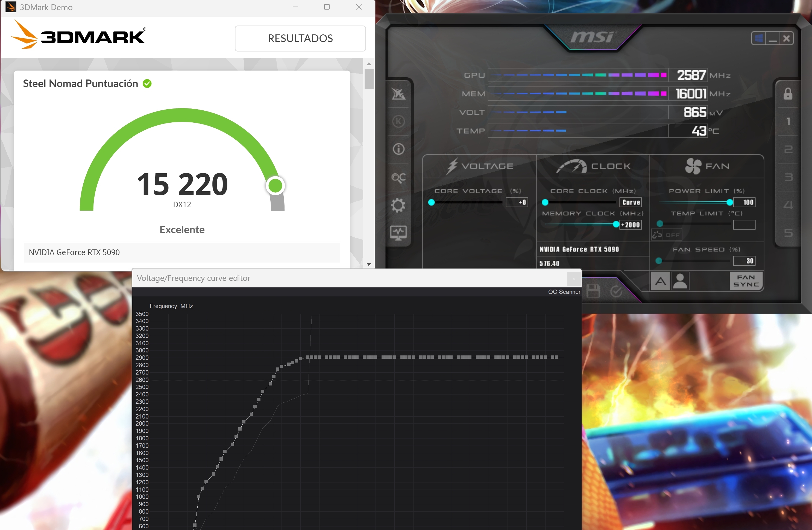Click the 3DMark scroll down arrow
Screen dimensions: 812x530
point(369,264)
